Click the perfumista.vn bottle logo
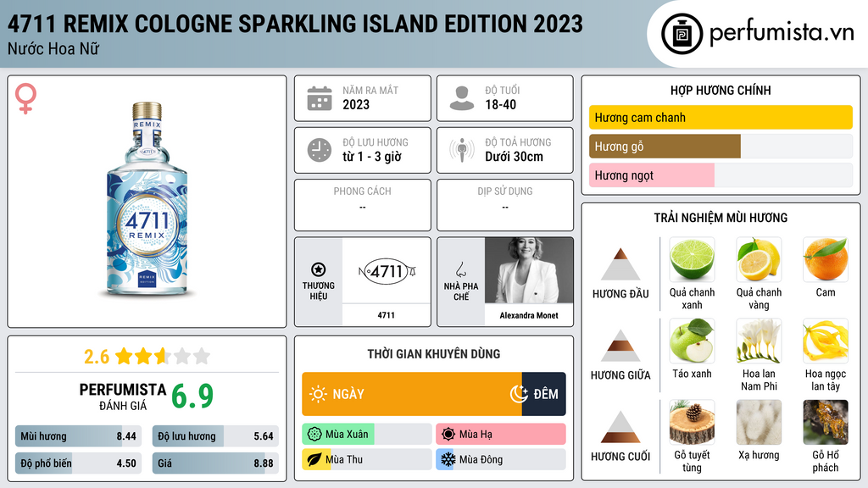 click(x=682, y=34)
